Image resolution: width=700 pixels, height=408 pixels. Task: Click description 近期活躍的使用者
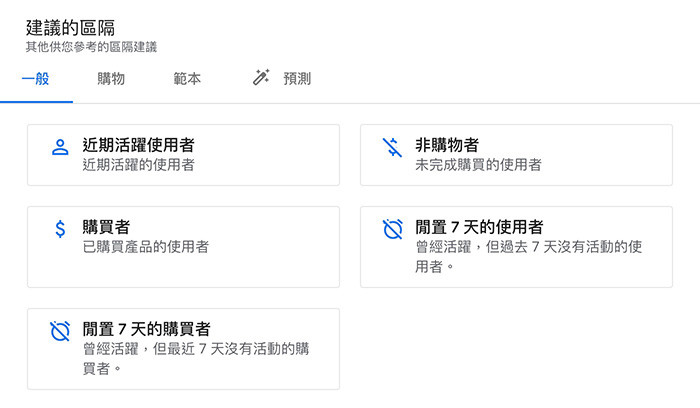pos(138,165)
